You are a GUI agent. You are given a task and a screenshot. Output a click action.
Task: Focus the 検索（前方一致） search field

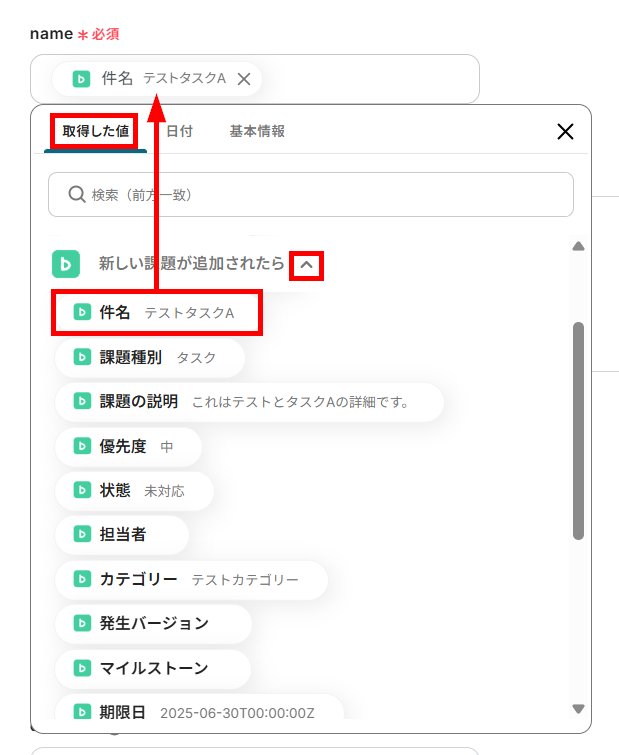[x=320, y=195]
